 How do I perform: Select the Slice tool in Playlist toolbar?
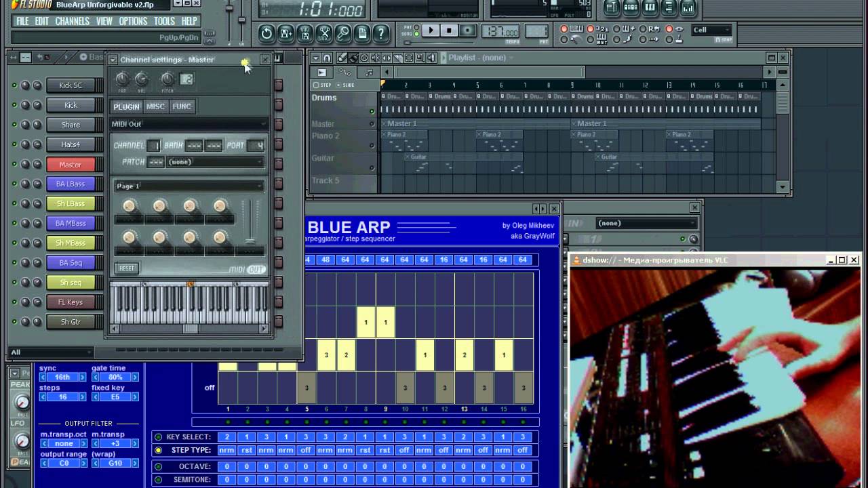pyautogui.click(x=397, y=58)
